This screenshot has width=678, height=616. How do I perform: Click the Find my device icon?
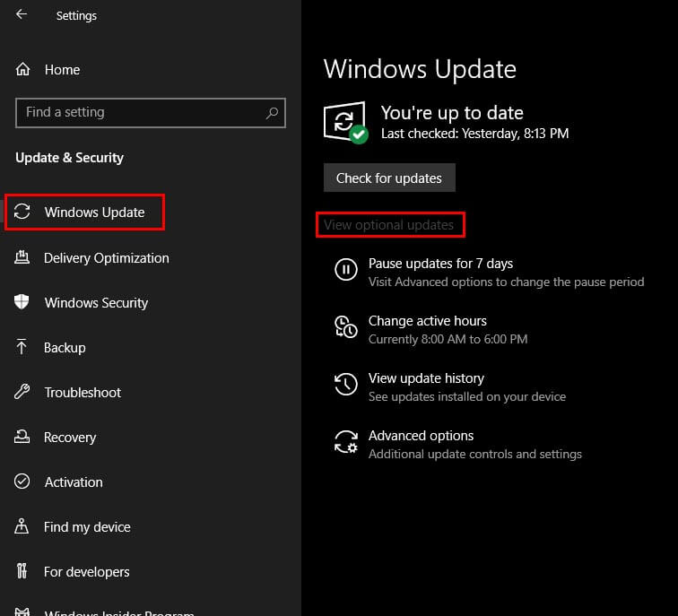tap(22, 526)
